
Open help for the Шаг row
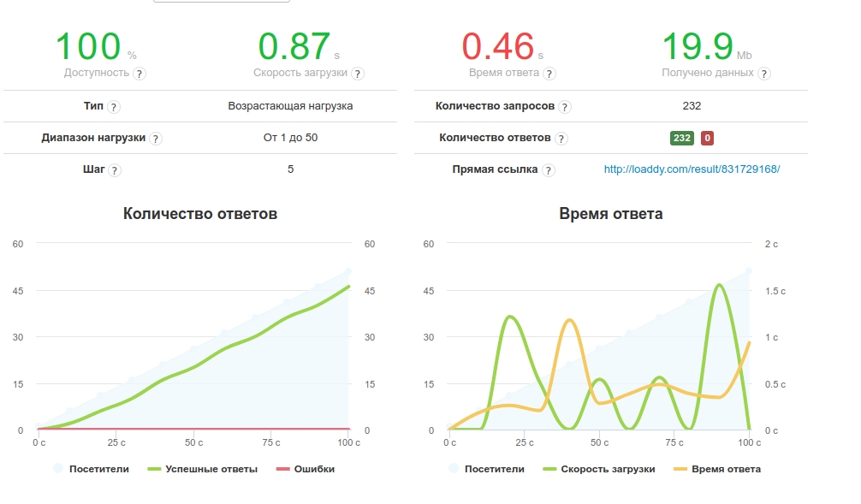(115, 169)
